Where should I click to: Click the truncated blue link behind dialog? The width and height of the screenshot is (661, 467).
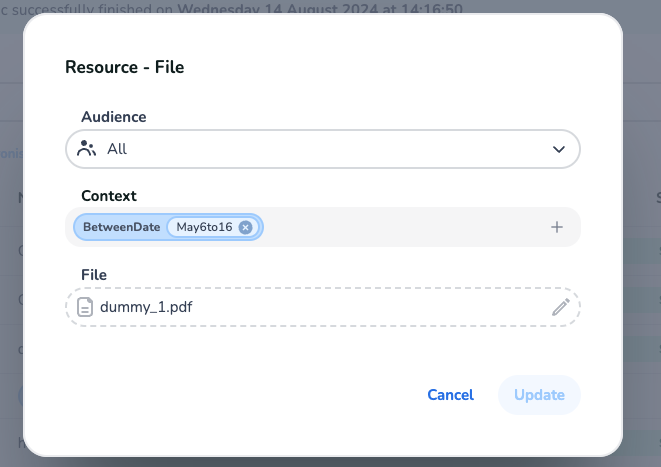[x=10, y=154]
